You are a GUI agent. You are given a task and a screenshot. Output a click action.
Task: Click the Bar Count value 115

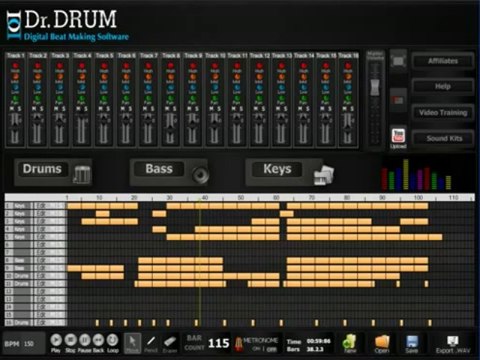pos(218,343)
